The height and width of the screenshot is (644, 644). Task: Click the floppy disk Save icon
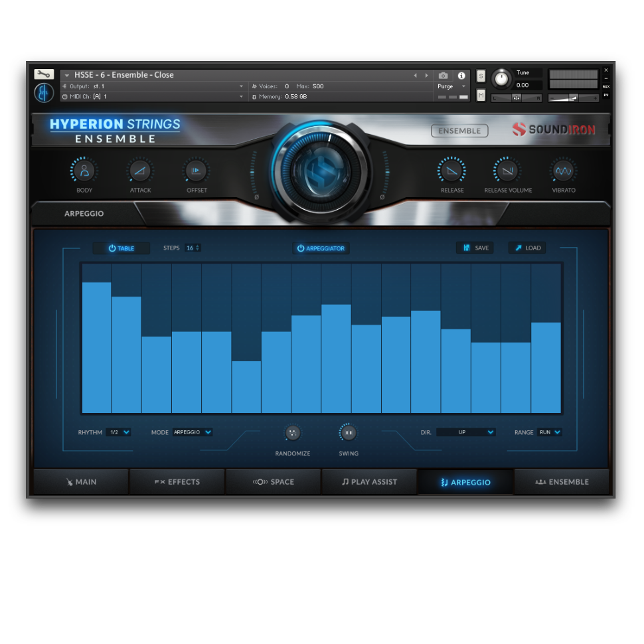[467, 248]
